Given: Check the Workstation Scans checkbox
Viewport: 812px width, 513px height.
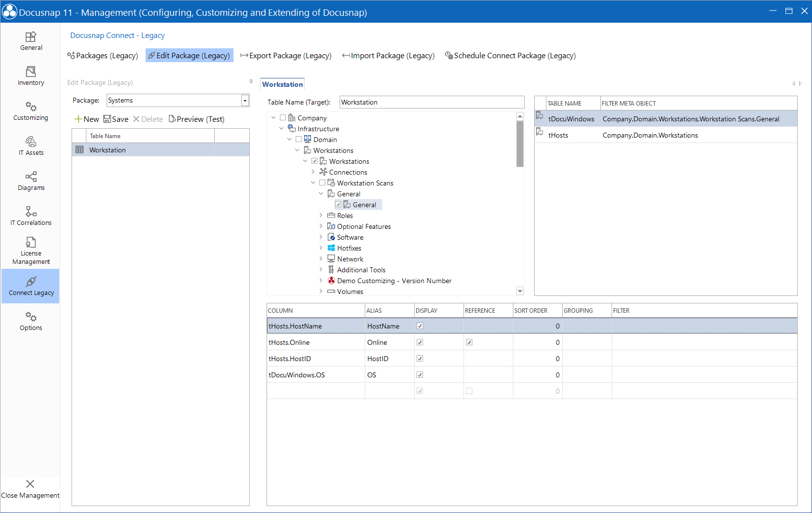Looking at the screenshot, I should point(322,183).
